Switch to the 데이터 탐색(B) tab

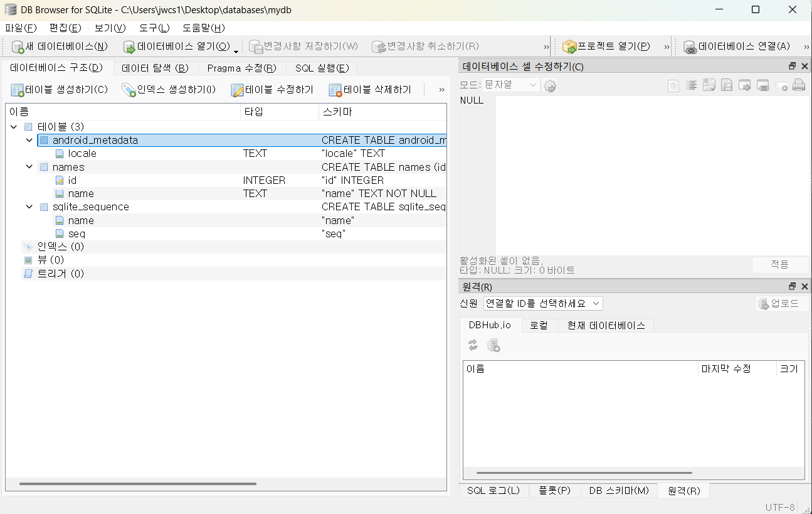point(155,68)
